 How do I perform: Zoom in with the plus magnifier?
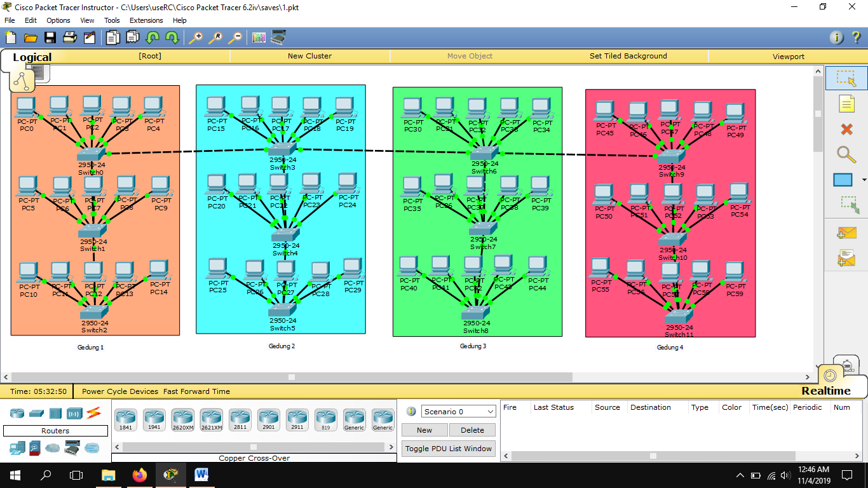point(196,37)
